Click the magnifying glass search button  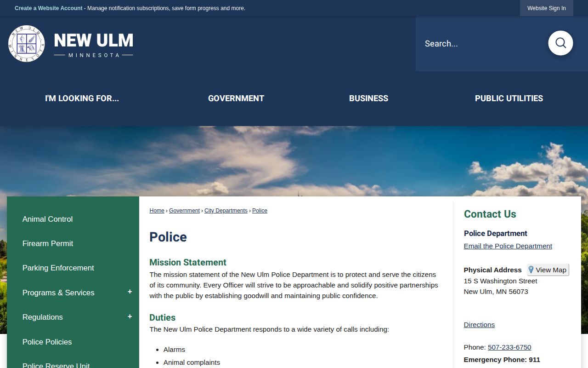(560, 43)
